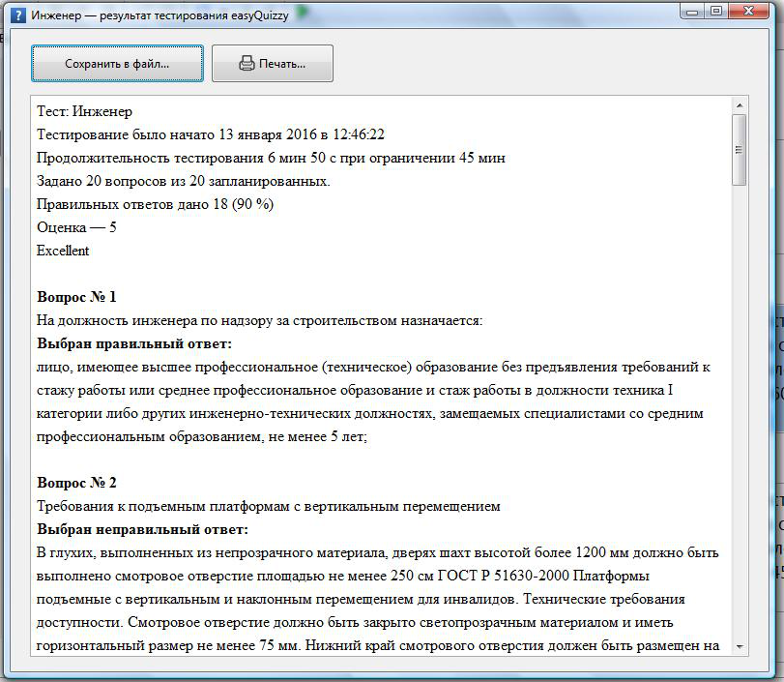Click the Вопрос № 1 heading
This screenshot has height=682, width=784.
click(x=77, y=295)
